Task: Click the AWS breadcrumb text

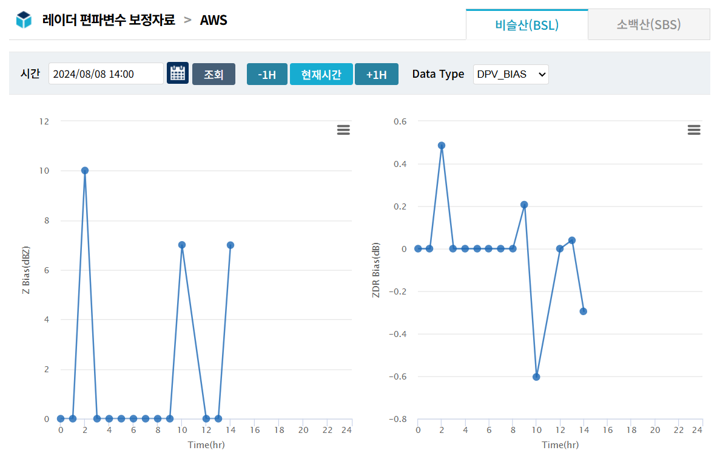Action: [214, 20]
